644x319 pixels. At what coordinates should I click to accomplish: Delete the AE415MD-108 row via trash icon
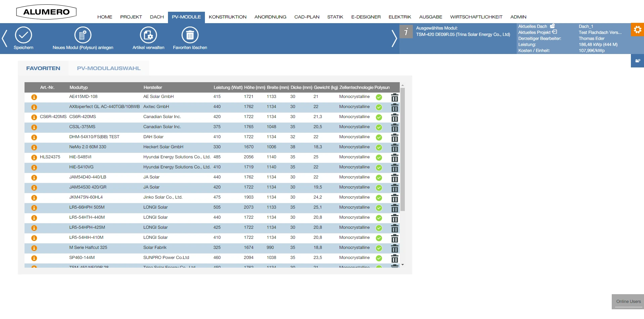(x=394, y=98)
